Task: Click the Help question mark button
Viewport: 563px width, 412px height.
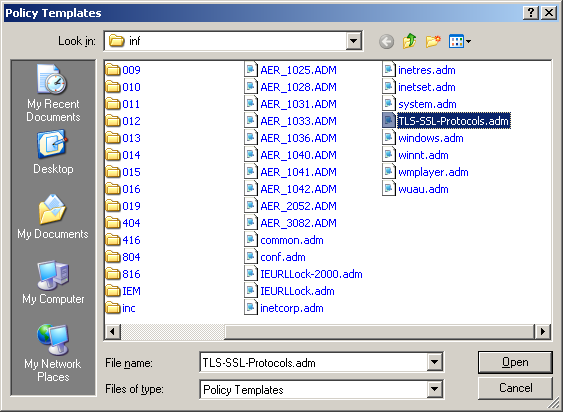Action: [x=531, y=13]
